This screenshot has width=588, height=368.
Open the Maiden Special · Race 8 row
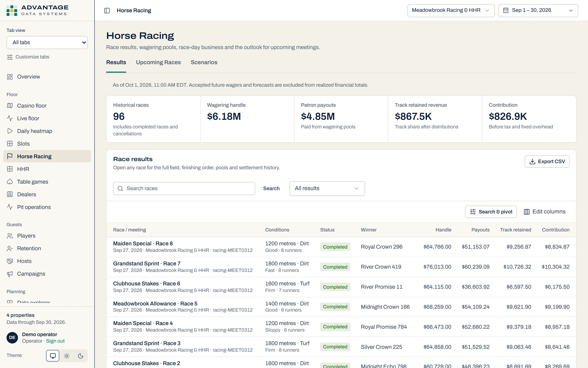click(x=341, y=247)
